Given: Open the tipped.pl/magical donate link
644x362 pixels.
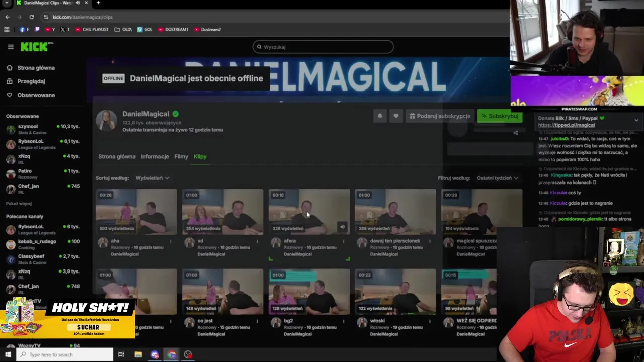Looking at the screenshot, I should point(566,125).
